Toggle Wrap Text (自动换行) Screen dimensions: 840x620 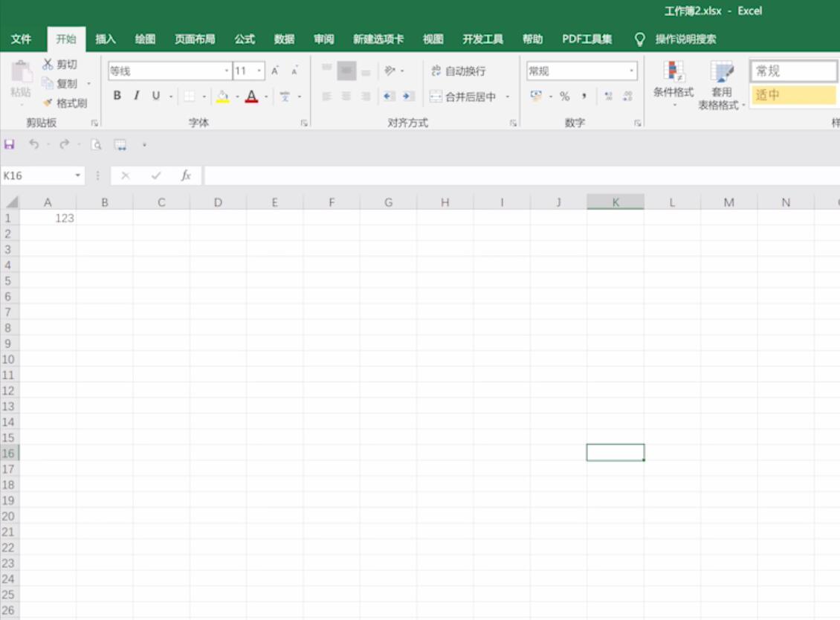click(x=458, y=71)
